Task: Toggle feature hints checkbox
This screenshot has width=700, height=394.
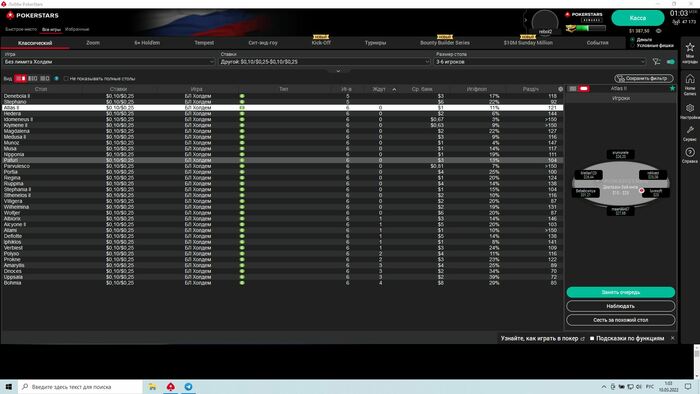Action: click(x=592, y=338)
